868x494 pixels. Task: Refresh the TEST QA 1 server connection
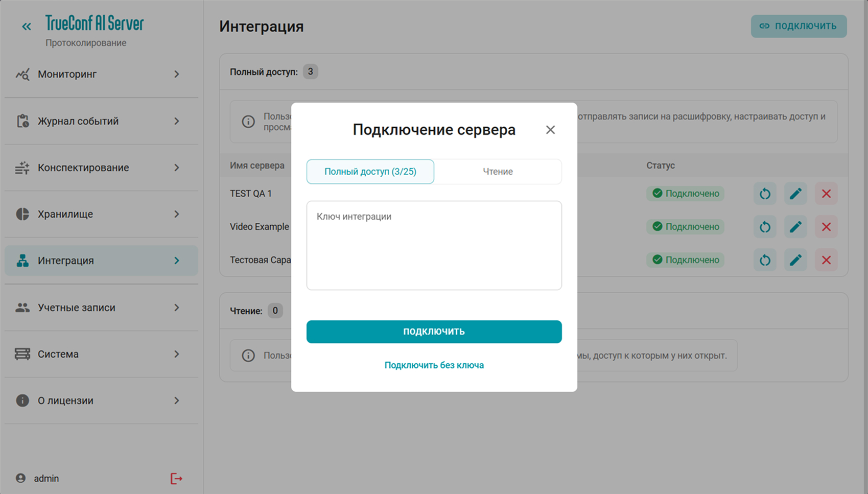coord(765,194)
